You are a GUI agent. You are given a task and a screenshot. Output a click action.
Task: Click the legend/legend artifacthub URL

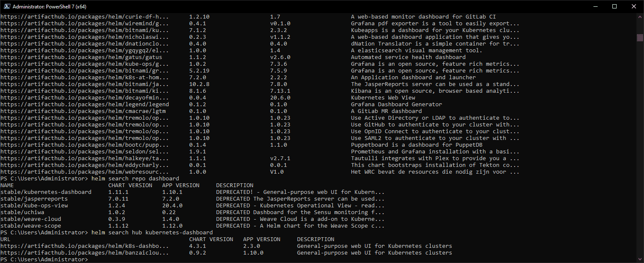click(84, 105)
